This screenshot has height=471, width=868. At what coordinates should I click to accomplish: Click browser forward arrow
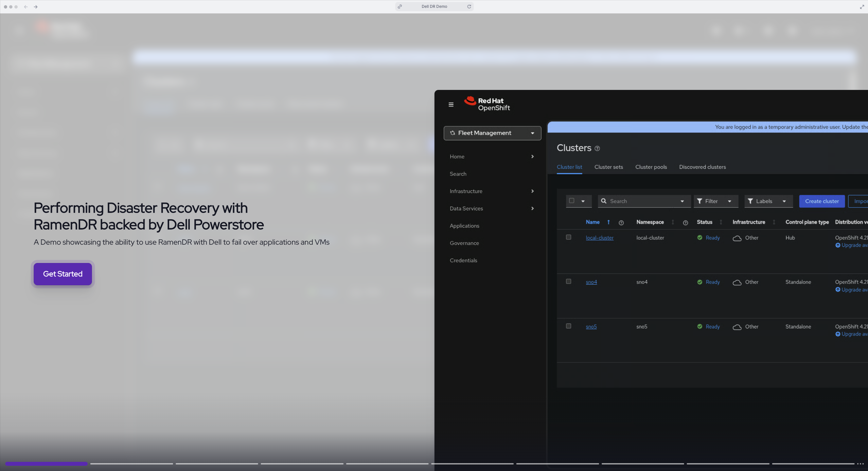pos(36,7)
